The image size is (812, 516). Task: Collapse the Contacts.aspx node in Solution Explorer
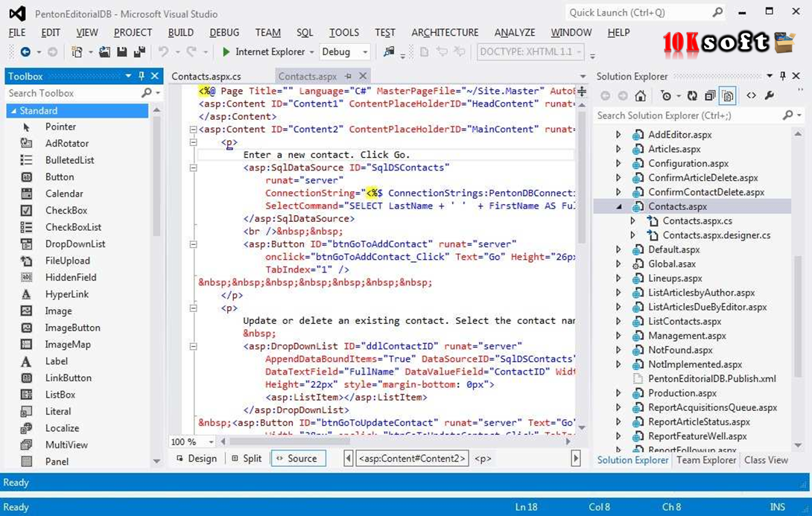point(619,206)
